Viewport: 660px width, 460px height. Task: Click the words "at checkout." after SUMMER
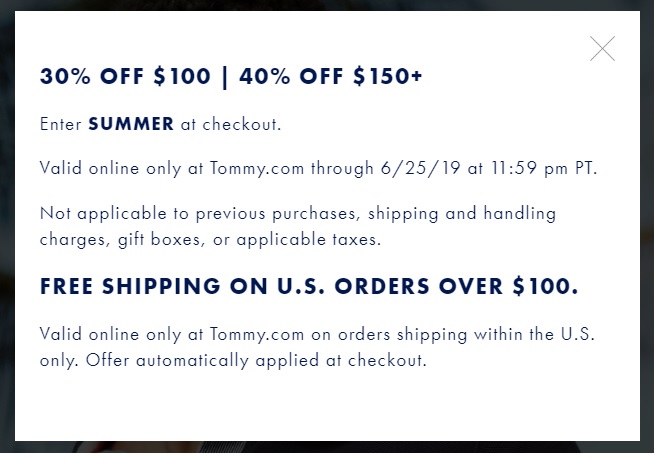(231, 125)
